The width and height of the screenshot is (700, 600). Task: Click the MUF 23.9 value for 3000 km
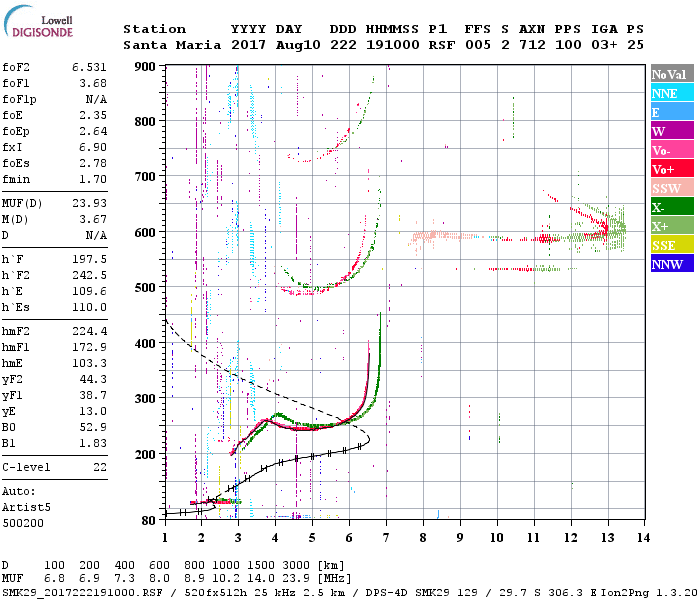pos(296,579)
